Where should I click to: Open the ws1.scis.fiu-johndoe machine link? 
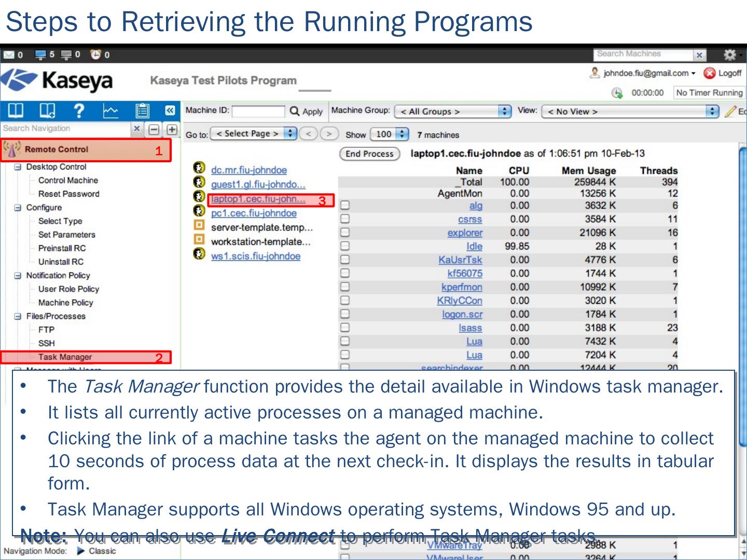(256, 256)
